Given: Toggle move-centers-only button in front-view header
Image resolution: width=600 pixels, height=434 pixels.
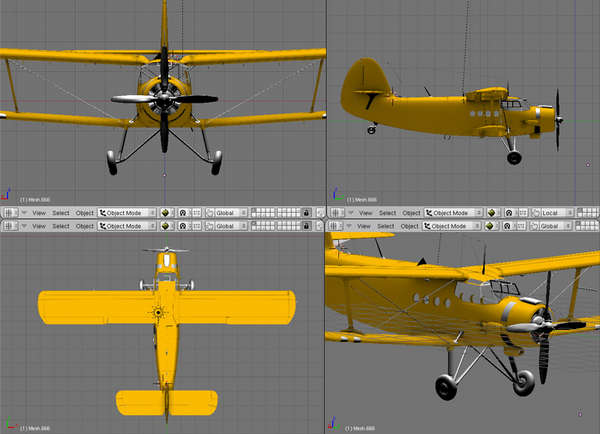Looking at the screenshot, I should [x=197, y=213].
